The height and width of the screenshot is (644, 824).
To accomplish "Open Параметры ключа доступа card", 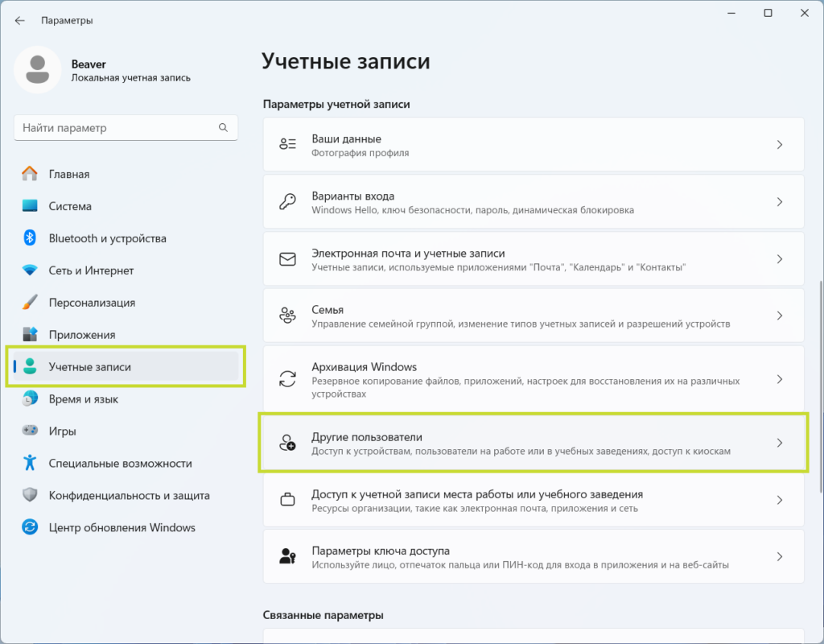I will click(534, 557).
